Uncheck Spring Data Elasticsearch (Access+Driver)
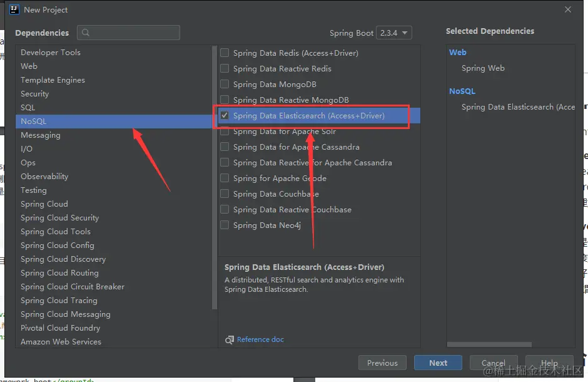This screenshot has width=588, height=382. point(225,116)
